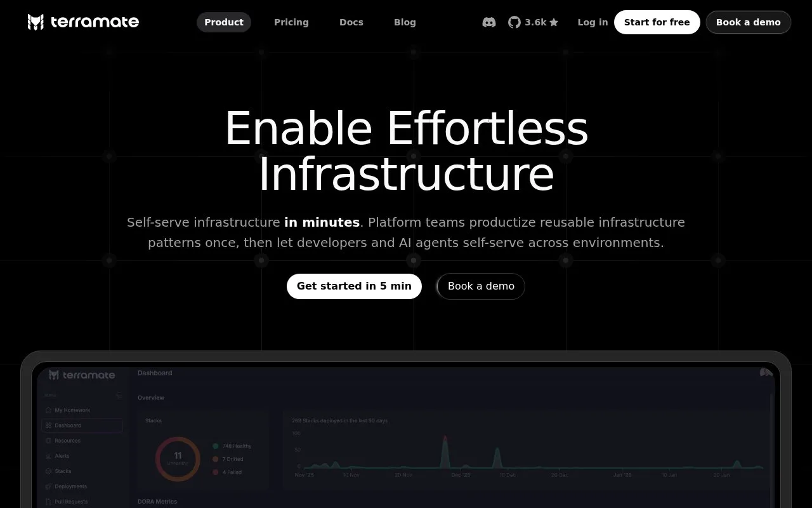Click the Stacks icon in preview sidebar
The height and width of the screenshot is (508, 812).
[x=49, y=471]
